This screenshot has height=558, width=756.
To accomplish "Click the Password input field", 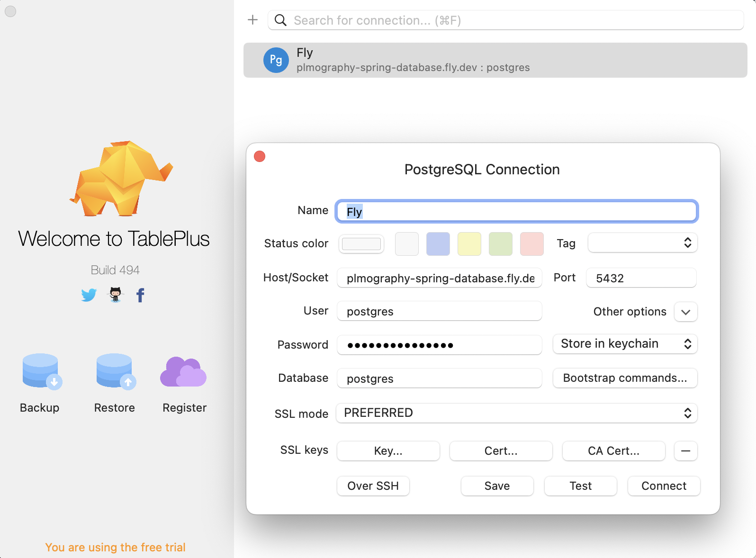I will [x=440, y=345].
